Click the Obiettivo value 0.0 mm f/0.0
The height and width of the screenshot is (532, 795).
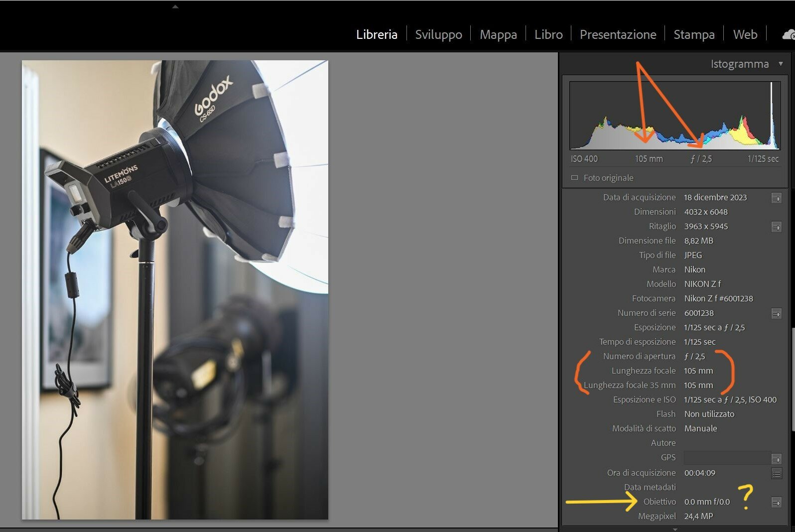pos(707,502)
